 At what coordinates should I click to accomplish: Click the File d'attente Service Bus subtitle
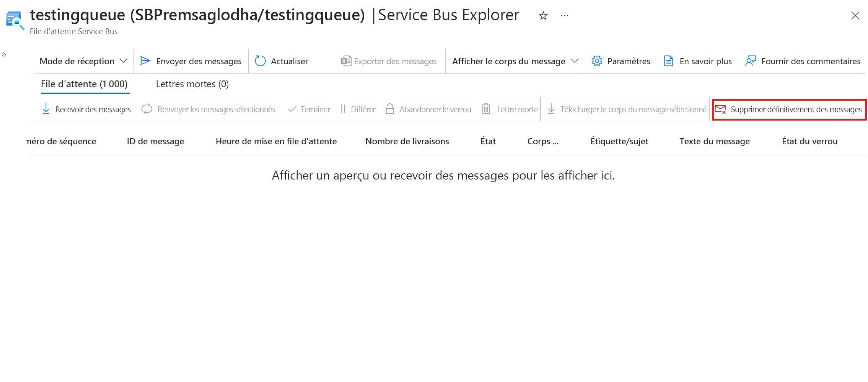(x=73, y=31)
